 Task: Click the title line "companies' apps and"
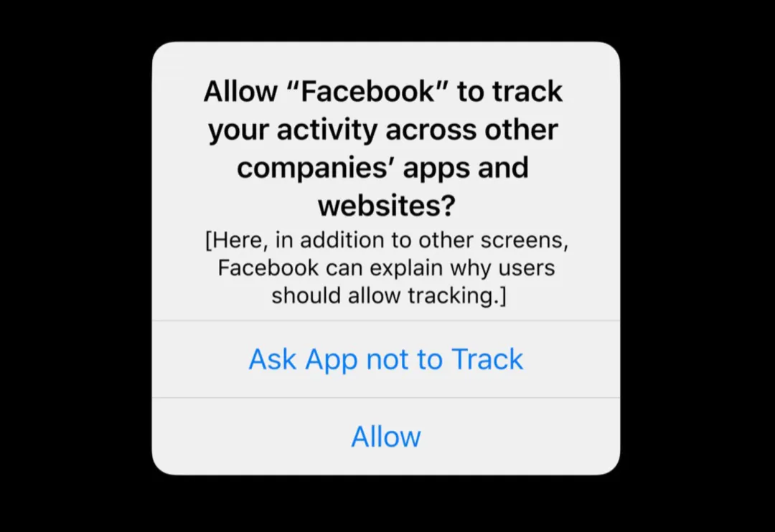click(x=383, y=168)
